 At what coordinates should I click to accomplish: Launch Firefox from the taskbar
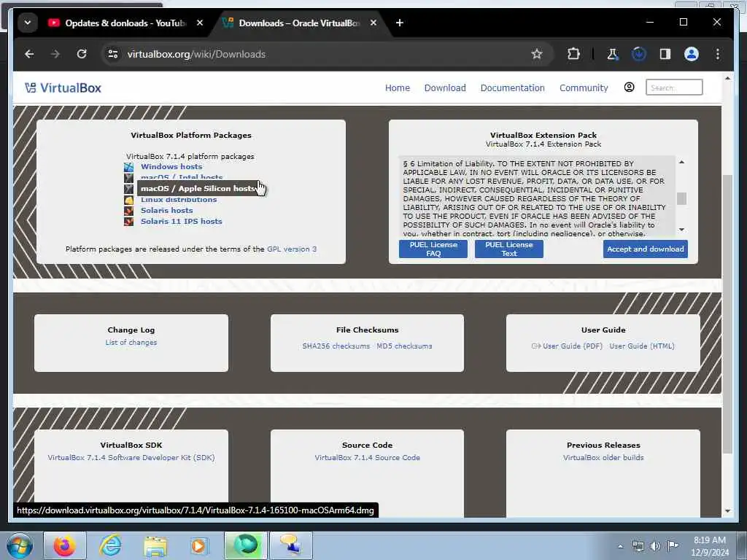click(x=65, y=545)
